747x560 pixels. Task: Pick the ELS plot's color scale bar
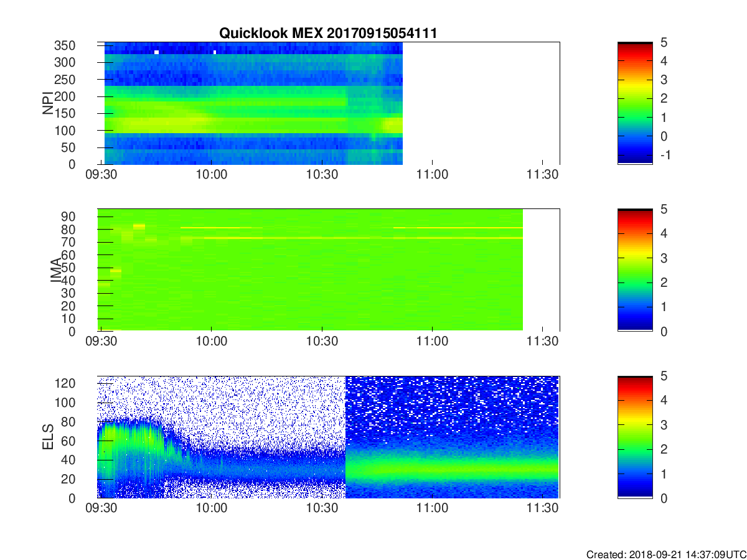pos(635,437)
